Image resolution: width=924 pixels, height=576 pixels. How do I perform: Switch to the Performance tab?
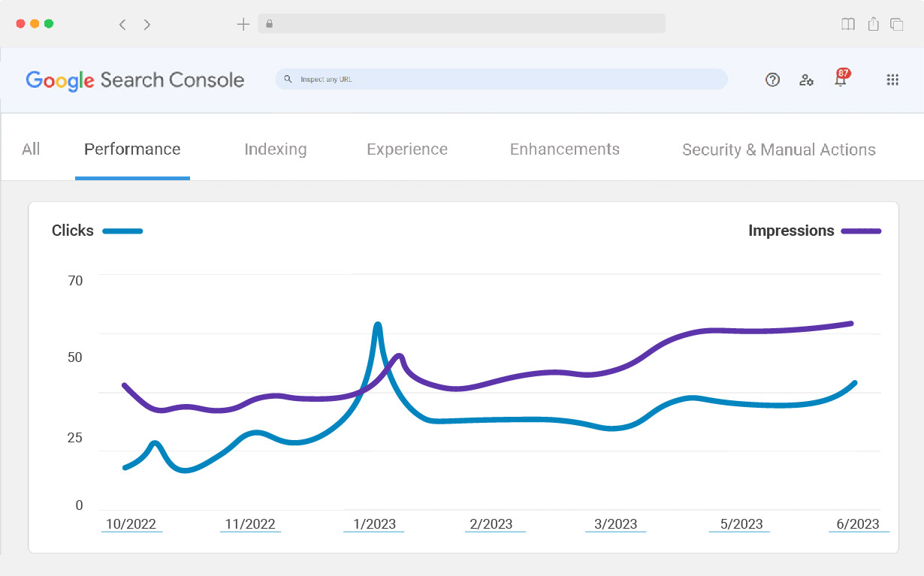pos(132,149)
